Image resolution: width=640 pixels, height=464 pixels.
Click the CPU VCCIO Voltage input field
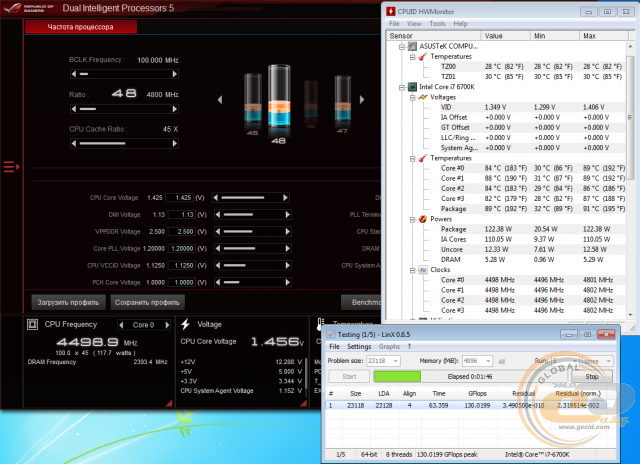(x=182, y=265)
